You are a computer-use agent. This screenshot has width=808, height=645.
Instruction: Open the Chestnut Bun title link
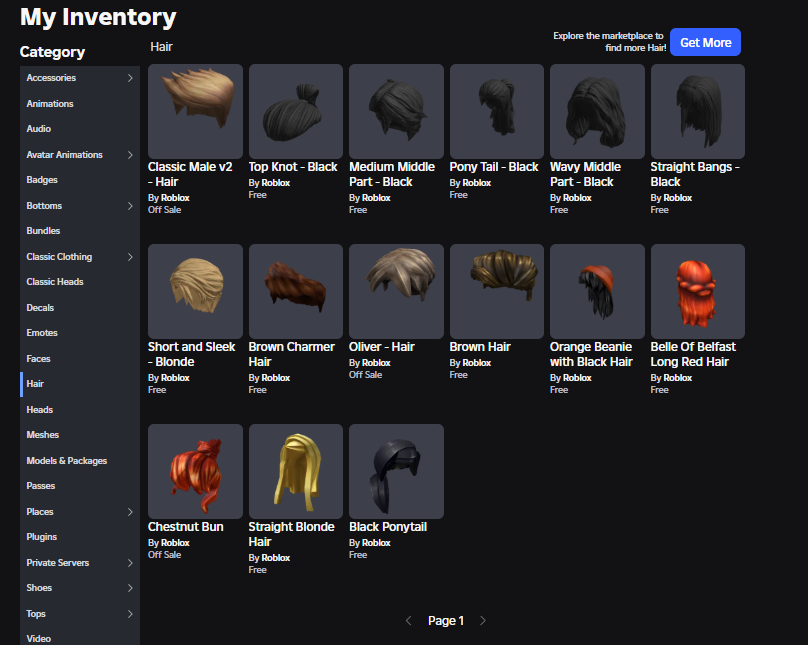(x=186, y=527)
